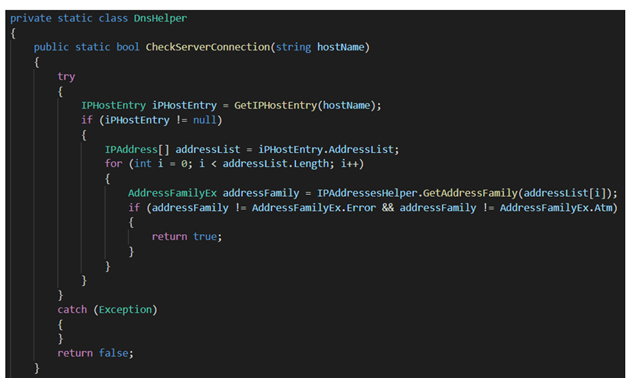Click the CheckServerConnection method name

tap(208, 47)
